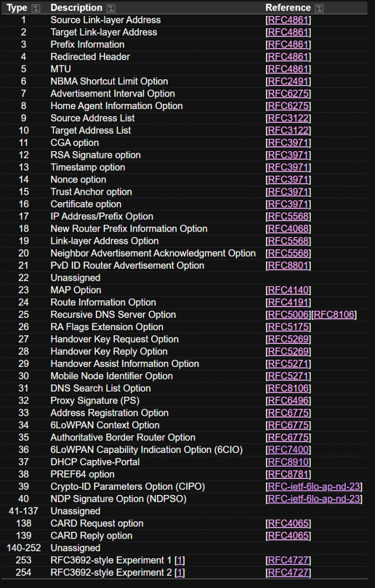Screen dimensions: 375x588
Task: Open RFC5006 link for Recursive DNS Server Option
Action: pyautogui.click(x=288, y=315)
